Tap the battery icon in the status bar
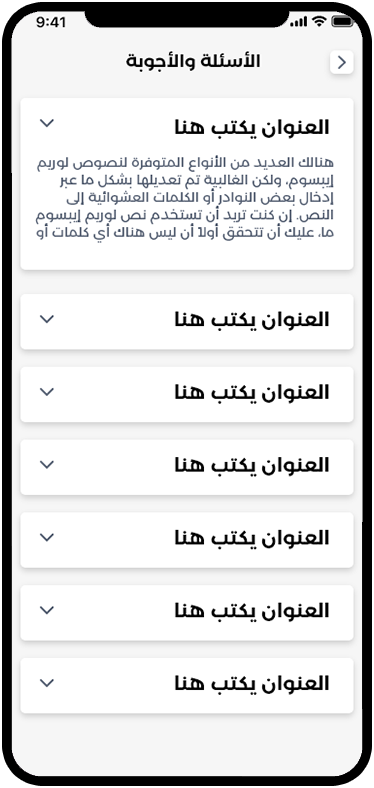 tap(343, 21)
